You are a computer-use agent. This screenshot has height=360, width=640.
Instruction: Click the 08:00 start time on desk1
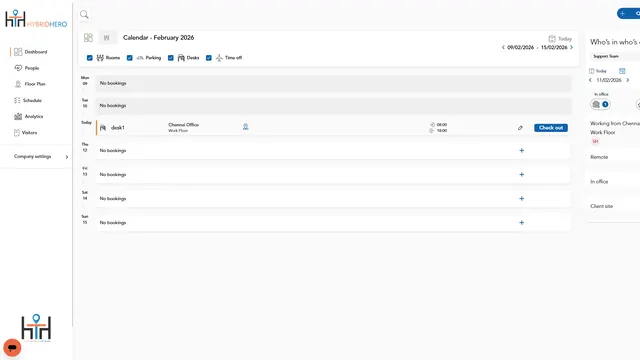click(x=442, y=125)
